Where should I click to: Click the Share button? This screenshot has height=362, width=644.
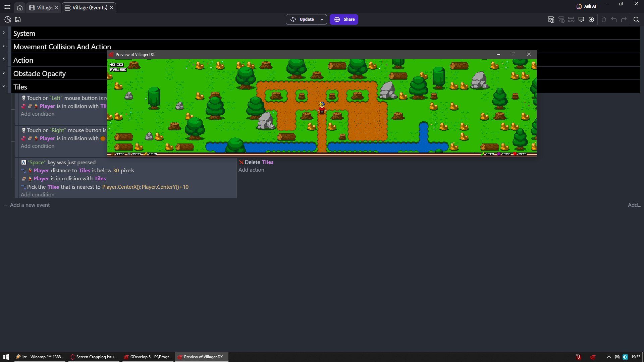[344, 19]
